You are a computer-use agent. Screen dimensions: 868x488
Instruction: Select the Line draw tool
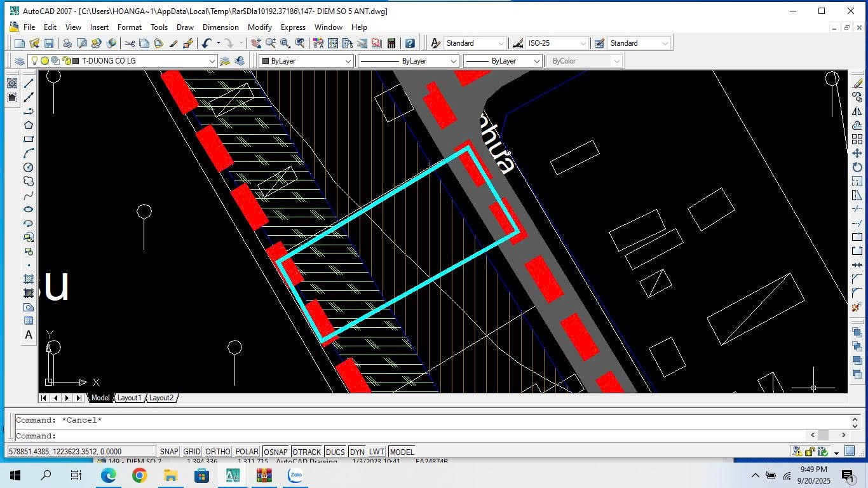tap(29, 83)
